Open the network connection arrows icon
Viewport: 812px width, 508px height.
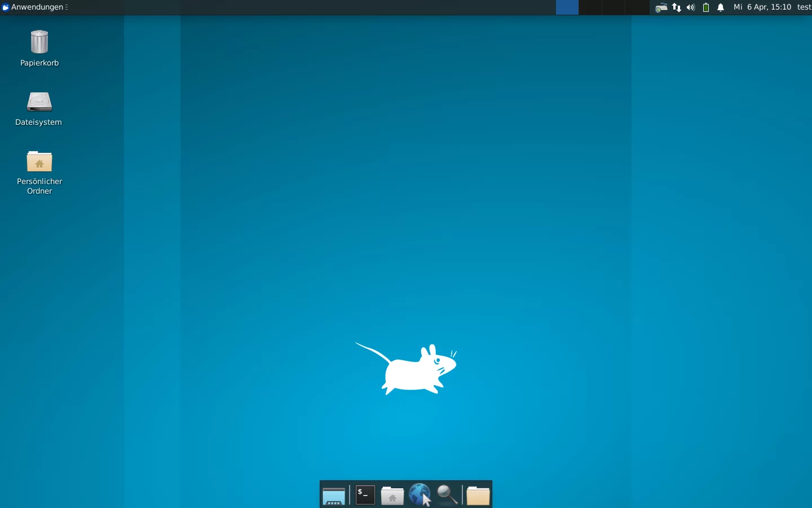pos(677,7)
